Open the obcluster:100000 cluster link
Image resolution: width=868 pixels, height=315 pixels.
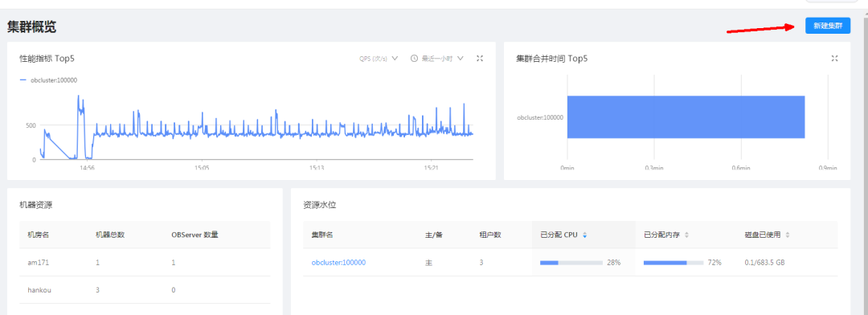[x=338, y=263]
